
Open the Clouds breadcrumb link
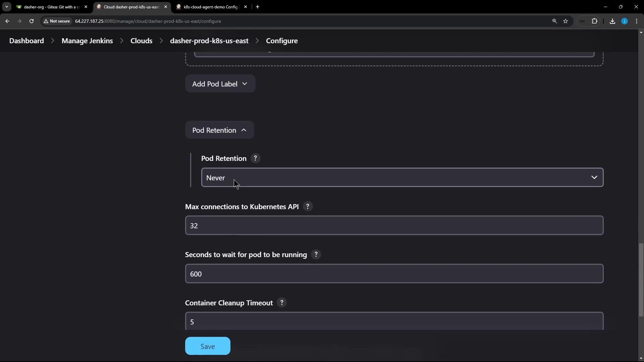[x=141, y=41]
